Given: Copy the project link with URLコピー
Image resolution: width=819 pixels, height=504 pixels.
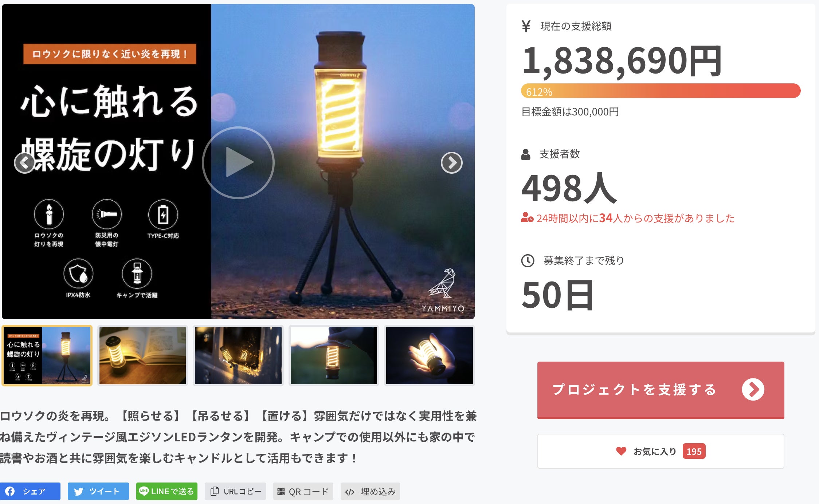Looking at the screenshot, I should [x=235, y=491].
